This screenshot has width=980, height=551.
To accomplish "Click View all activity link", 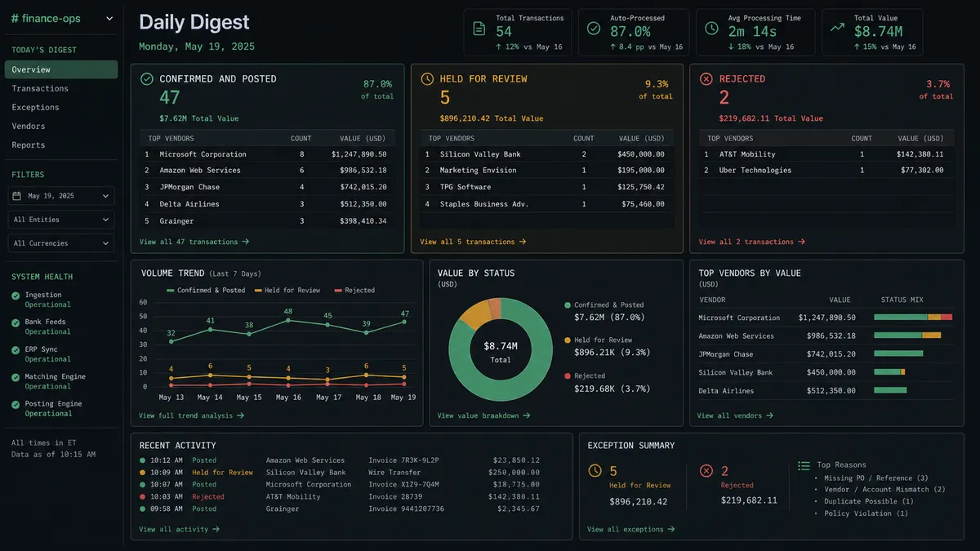I will click(x=180, y=529).
